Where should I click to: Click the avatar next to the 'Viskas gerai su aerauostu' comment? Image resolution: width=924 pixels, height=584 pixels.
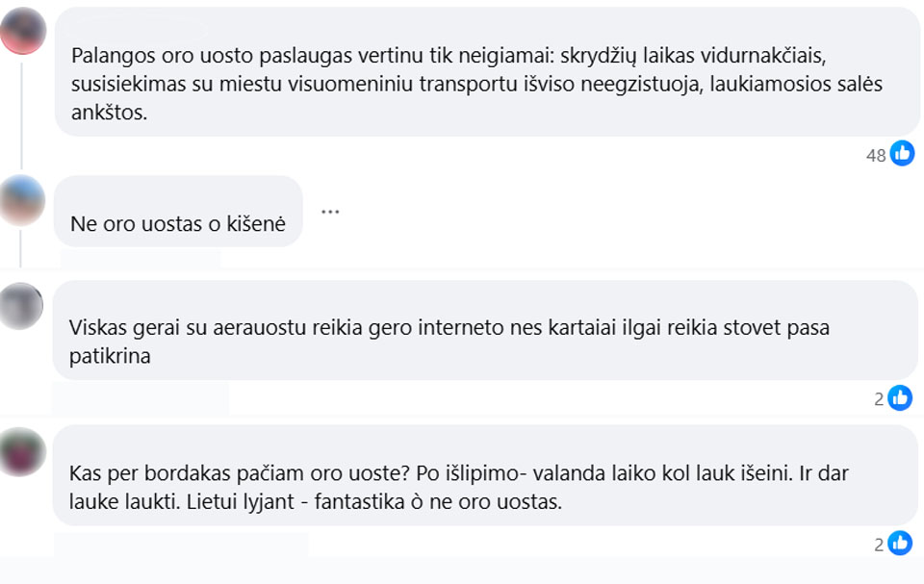tap(22, 306)
